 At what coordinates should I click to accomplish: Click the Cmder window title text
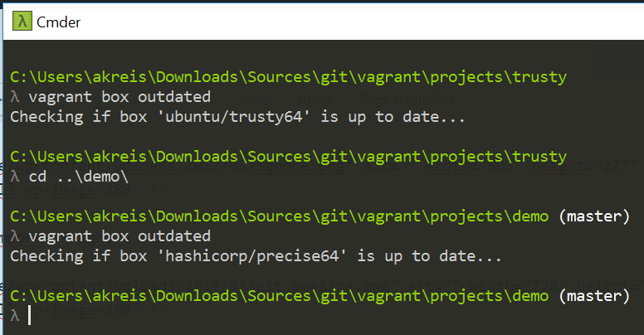[x=58, y=21]
